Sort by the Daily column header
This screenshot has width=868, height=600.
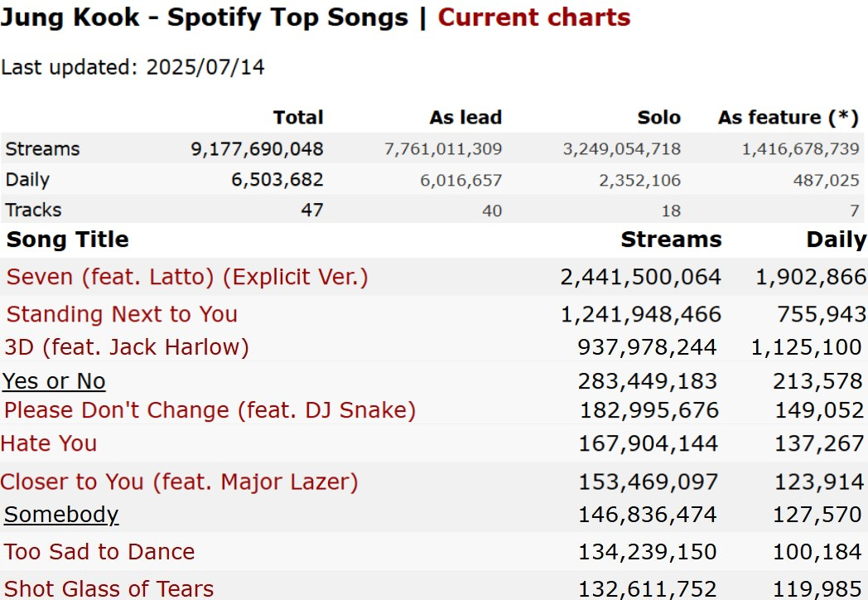click(836, 240)
